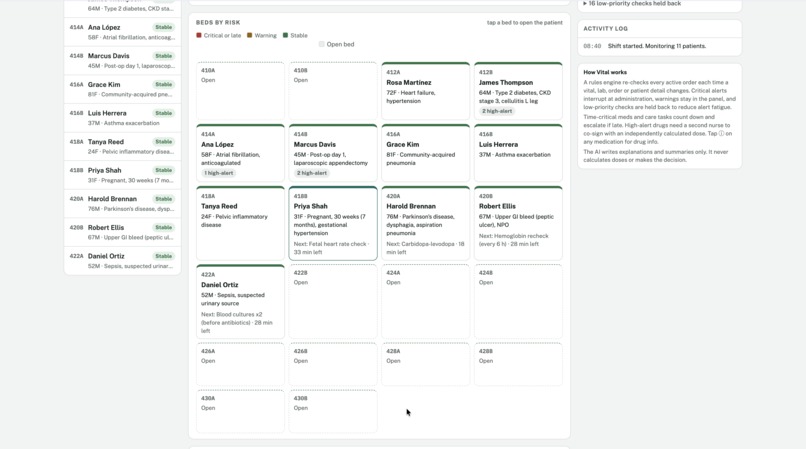Click Next: Blood cultures x2 on Daniel Ortiz card
Image resolution: width=806 pixels, height=449 pixels.
(x=236, y=322)
